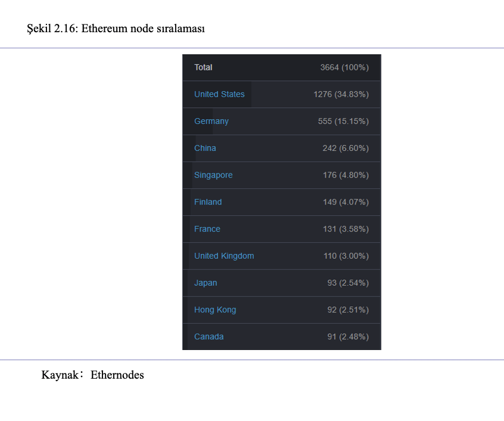Click the Kaynak Ethernodes source text
Viewport: 504px width, 421px height.
pos(92,375)
